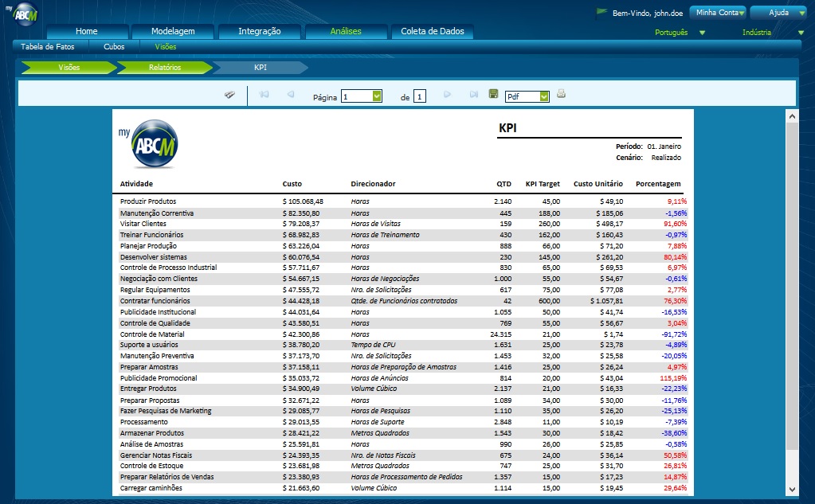Jump to last report page
This screenshot has height=504, width=815.
point(473,95)
